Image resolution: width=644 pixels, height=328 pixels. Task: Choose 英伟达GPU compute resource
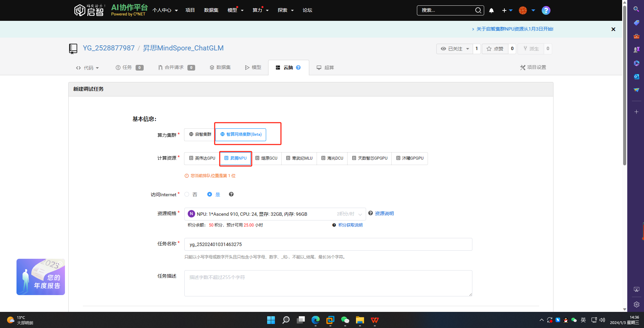[202, 158]
